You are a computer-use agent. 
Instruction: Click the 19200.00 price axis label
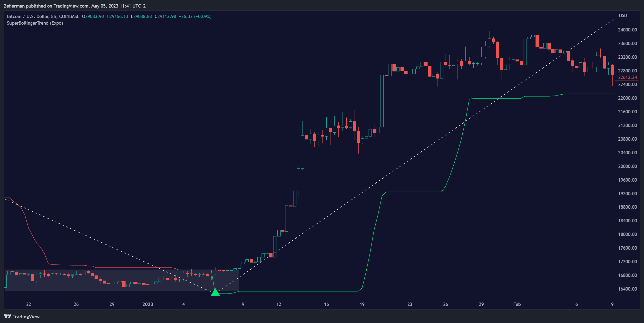(x=627, y=194)
